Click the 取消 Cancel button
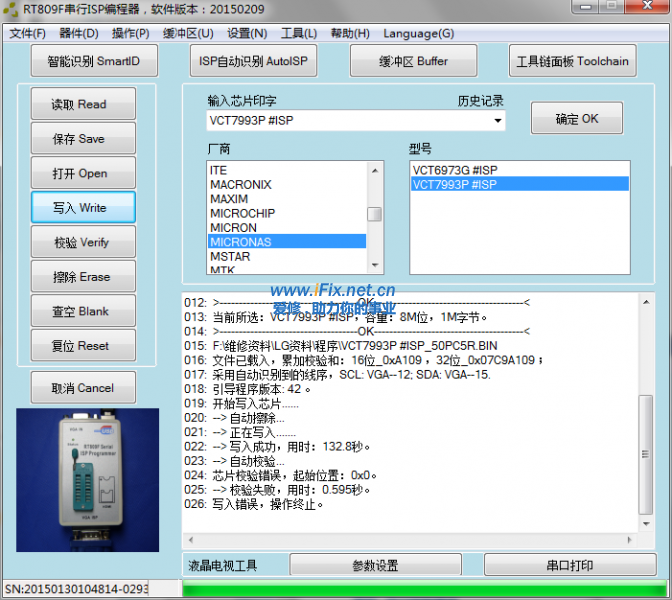672x600 pixels. (83, 388)
